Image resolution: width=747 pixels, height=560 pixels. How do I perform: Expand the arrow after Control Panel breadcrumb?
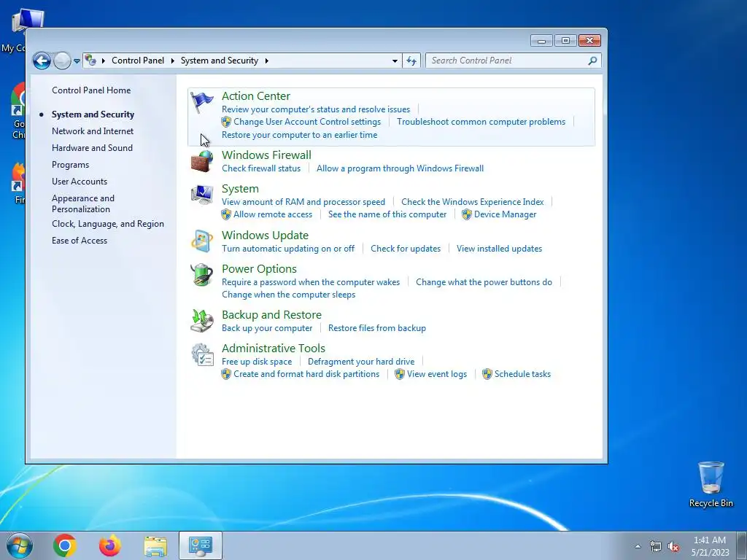172,61
